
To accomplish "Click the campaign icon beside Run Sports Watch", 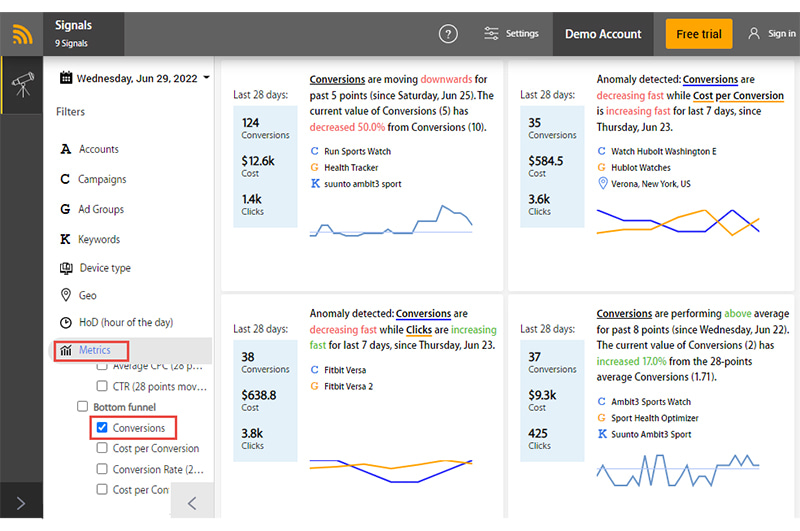I will tap(314, 151).
